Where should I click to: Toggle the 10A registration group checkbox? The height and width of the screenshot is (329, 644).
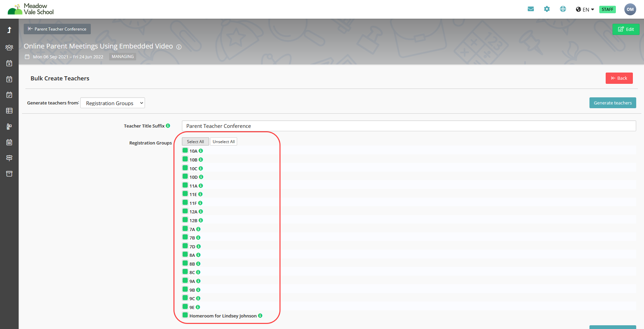coord(185,151)
